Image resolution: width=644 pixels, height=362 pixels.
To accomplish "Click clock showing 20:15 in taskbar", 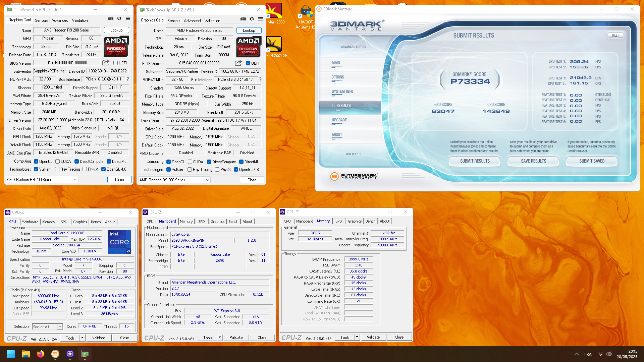I will [x=633, y=351].
